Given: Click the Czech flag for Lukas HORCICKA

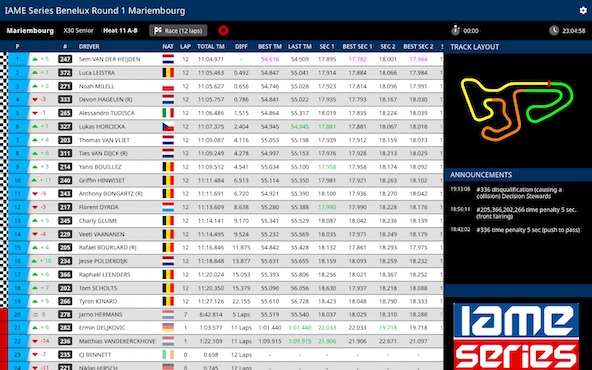Looking at the screenshot, I should (168, 126).
